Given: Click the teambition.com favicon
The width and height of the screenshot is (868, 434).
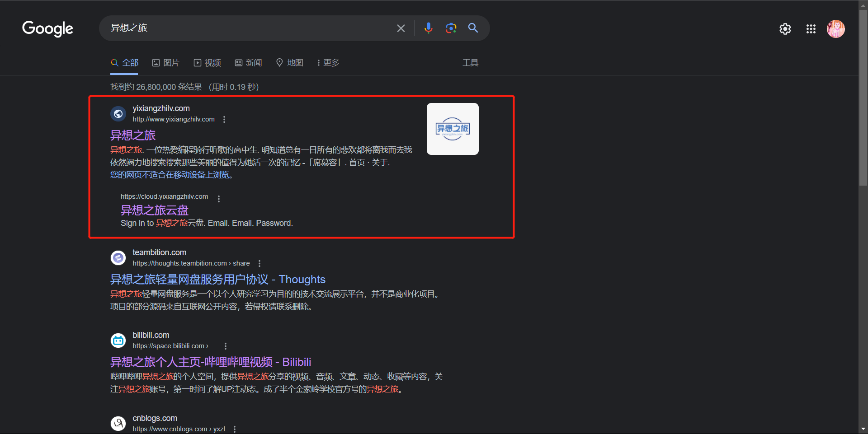Looking at the screenshot, I should tap(118, 258).
